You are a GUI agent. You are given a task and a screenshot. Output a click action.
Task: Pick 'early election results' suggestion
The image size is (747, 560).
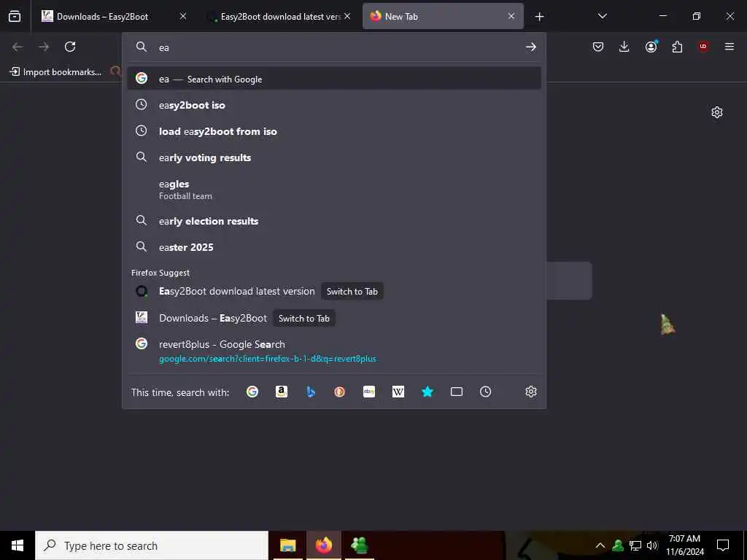click(334, 221)
